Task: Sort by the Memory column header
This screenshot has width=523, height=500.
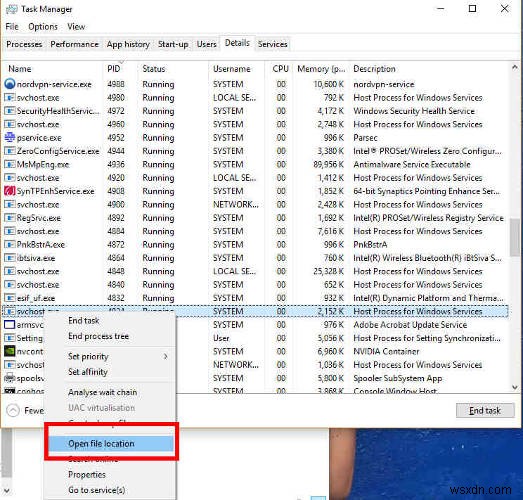Action: pos(321,69)
